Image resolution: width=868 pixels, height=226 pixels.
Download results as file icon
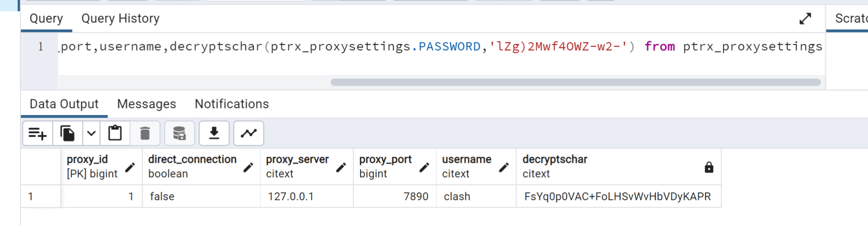[214, 134]
